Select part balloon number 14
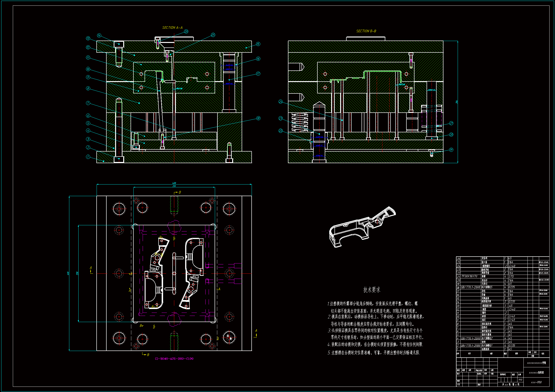Screen dimensions: 555x392 pos(99,36)
